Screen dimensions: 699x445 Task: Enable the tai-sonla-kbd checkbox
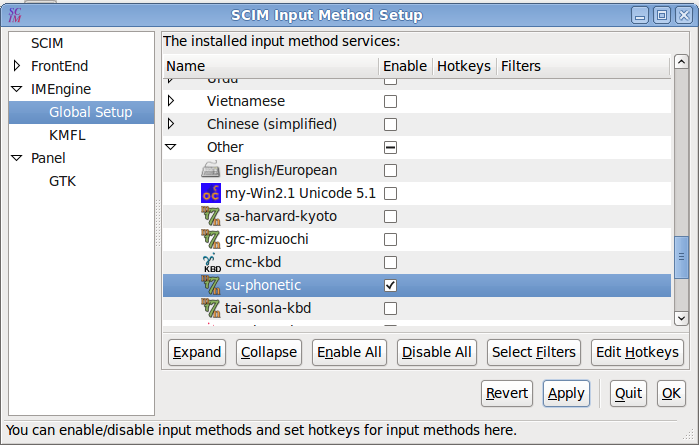tap(390, 309)
